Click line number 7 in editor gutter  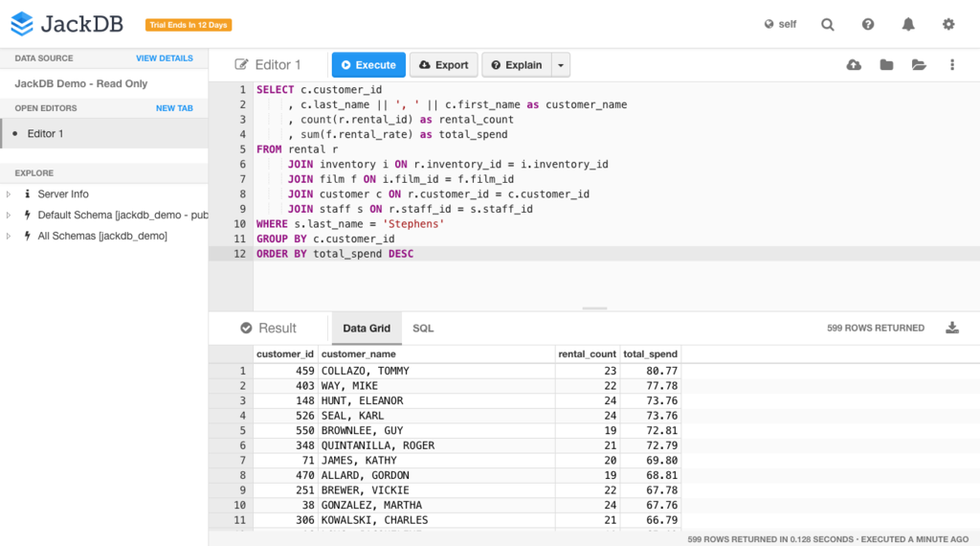pos(242,179)
